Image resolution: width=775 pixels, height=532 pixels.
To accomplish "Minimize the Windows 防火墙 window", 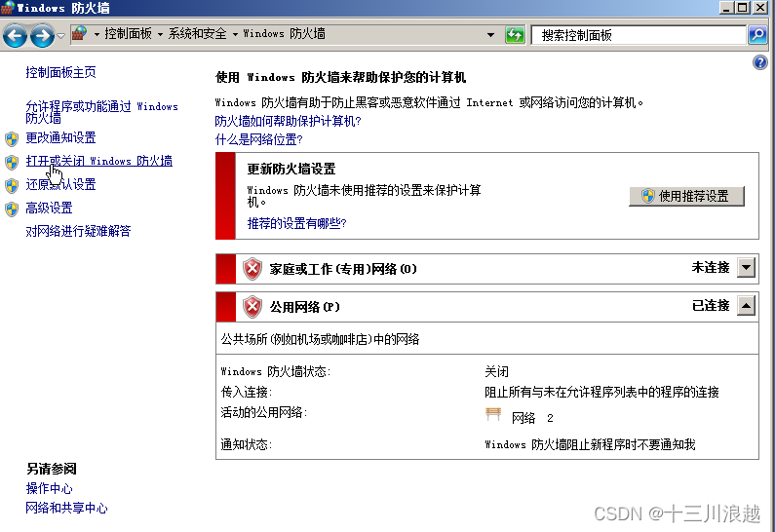I will (726, 7).
